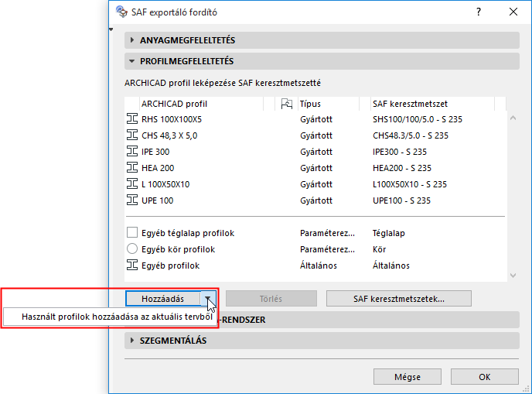
Task: Expand the SZEGMENTÁLÁS section
Action: click(132, 341)
